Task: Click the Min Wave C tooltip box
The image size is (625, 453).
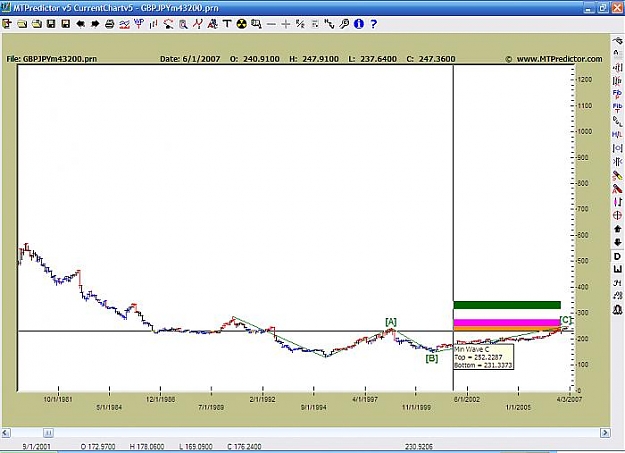Action: (x=483, y=357)
